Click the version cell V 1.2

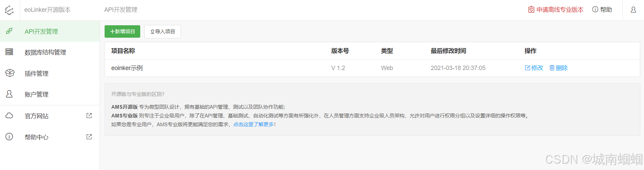tap(338, 68)
